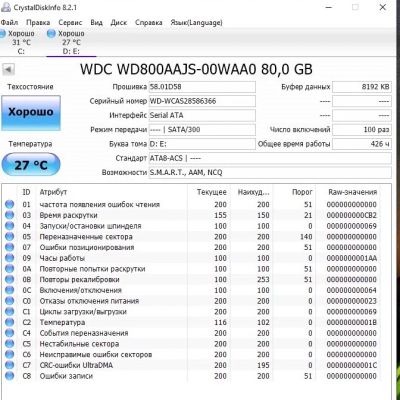Click status icon for Время раскрутки row

click(10, 215)
